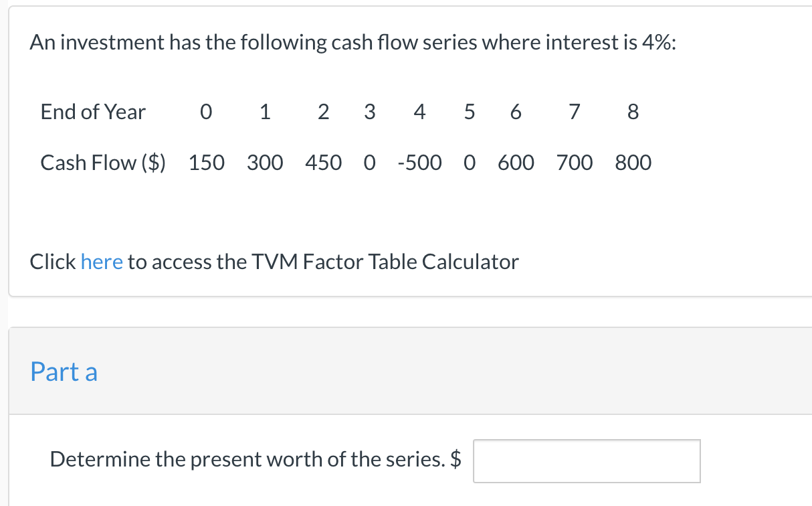Open the TVM Factor Table Calculator link
The height and width of the screenshot is (506, 812).
tap(102, 262)
